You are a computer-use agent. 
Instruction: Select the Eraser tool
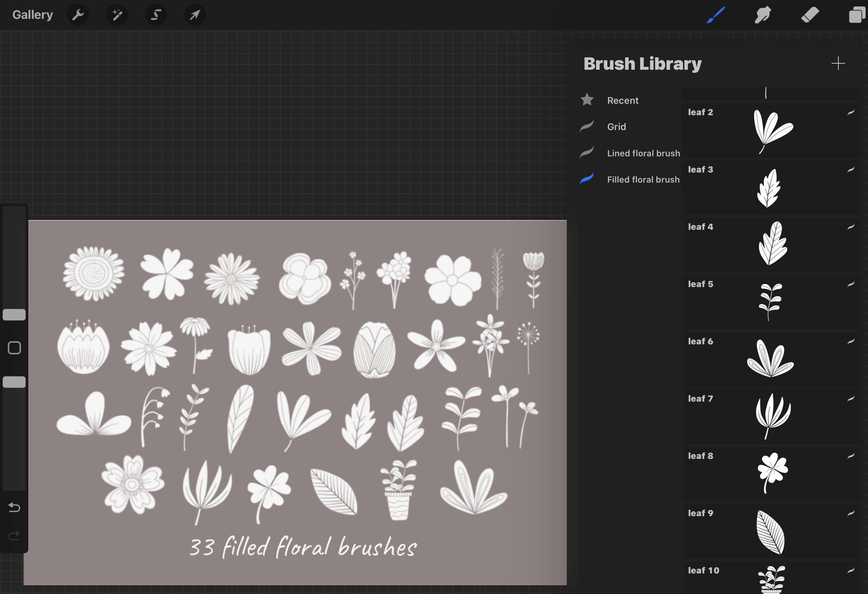(x=810, y=15)
